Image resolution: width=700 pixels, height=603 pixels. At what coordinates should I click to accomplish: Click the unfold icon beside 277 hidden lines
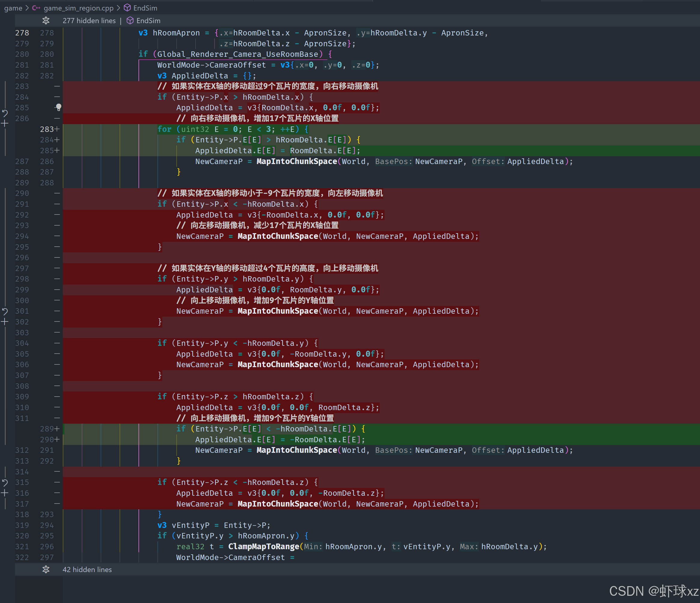[46, 21]
